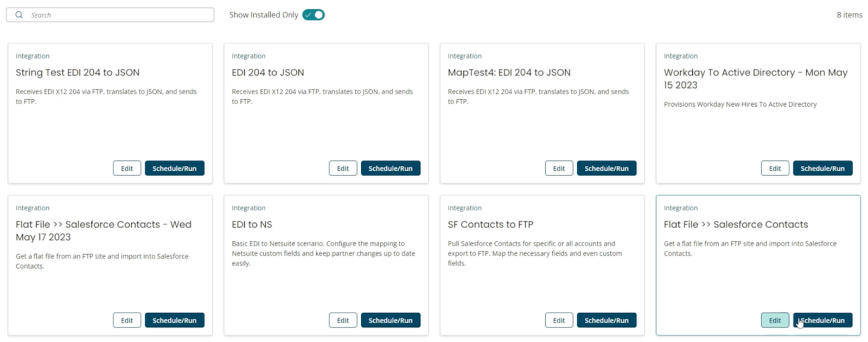Toggle the Show Installed Only switch
This screenshot has width=868, height=342.
[314, 15]
